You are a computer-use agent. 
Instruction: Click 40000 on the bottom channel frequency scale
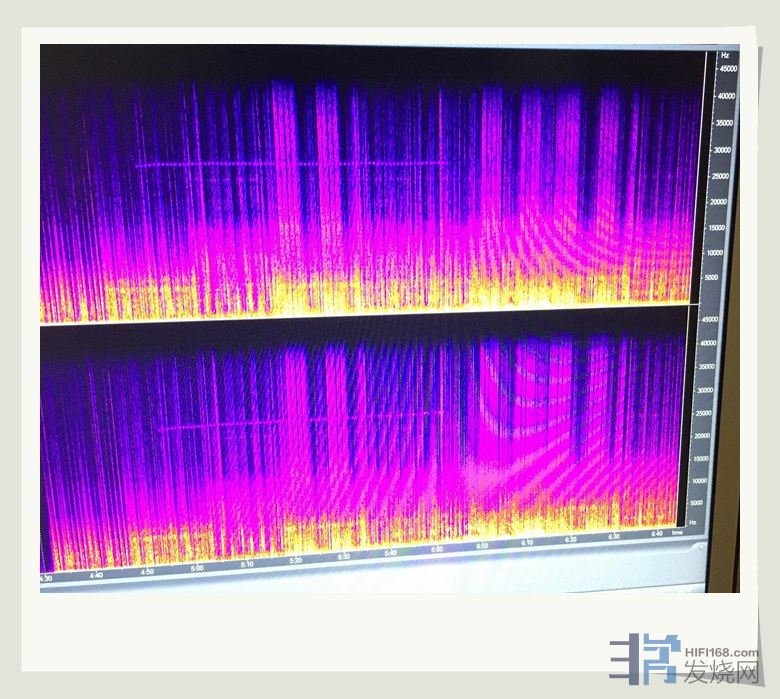708,343
